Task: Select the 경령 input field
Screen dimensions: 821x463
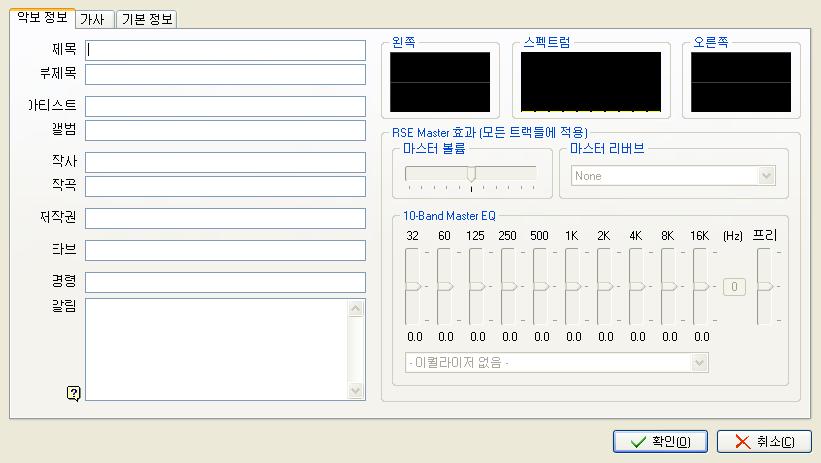Action: tap(225, 282)
